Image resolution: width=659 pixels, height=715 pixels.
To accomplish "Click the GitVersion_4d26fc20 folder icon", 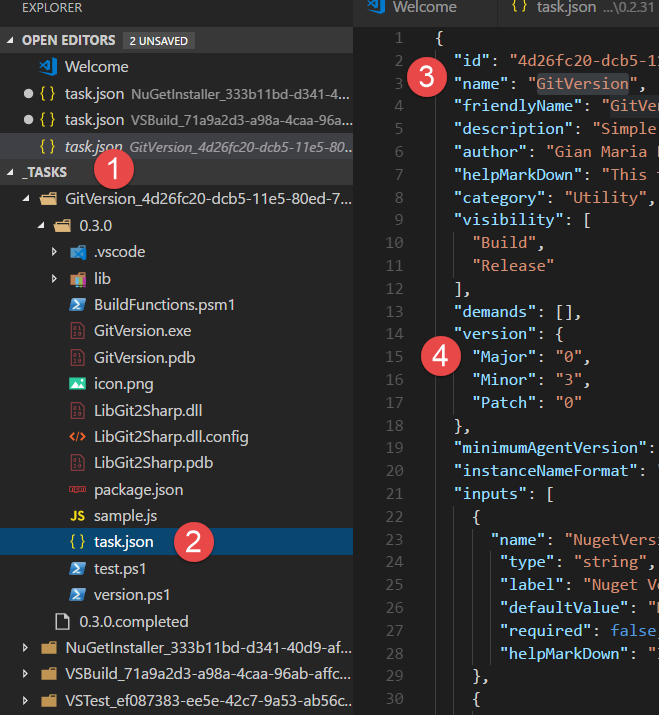I will (49, 199).
